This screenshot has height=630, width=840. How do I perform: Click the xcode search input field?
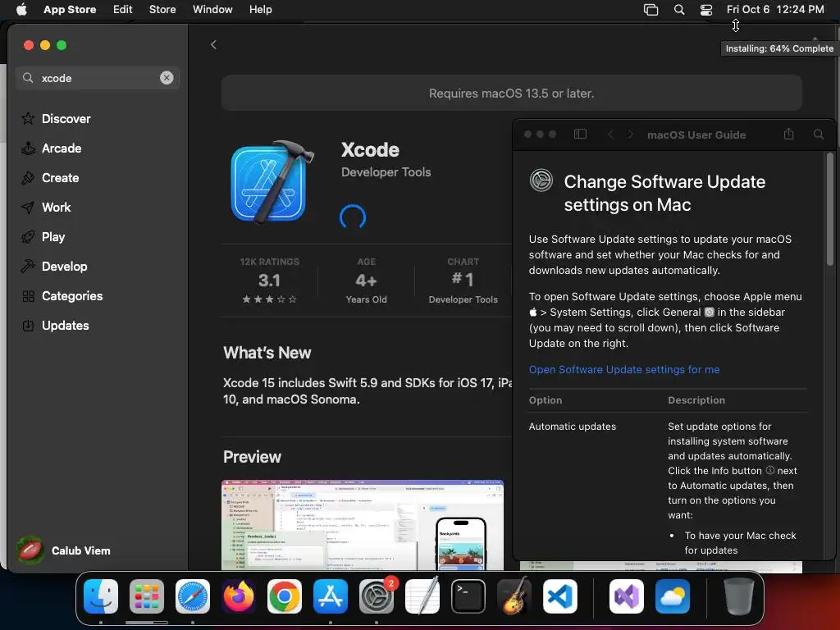pos(98,78)
